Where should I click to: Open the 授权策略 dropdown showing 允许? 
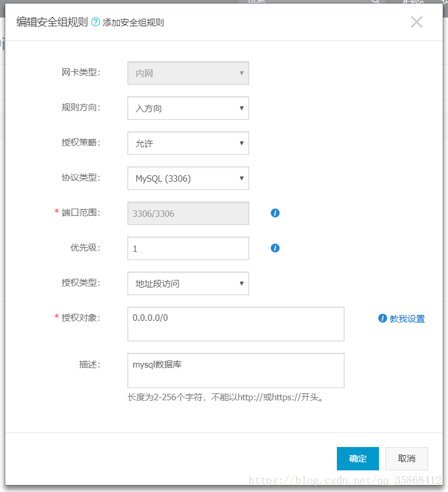click(x=188, y=143)
